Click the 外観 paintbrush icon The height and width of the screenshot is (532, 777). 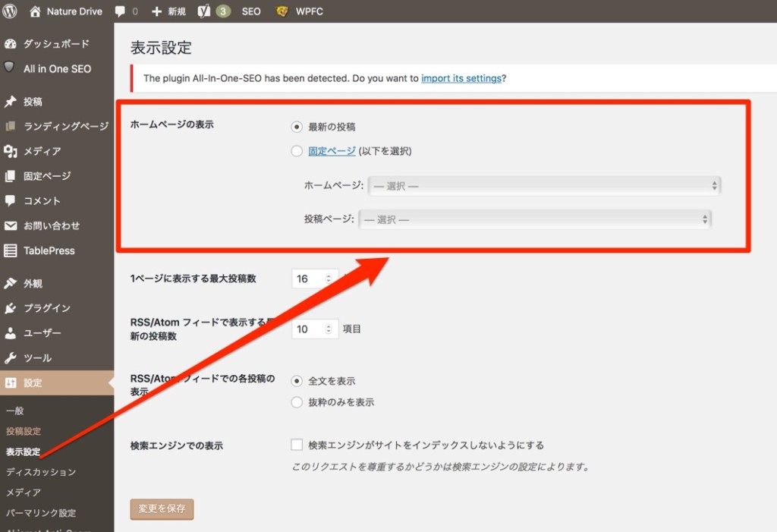(11, 283)
